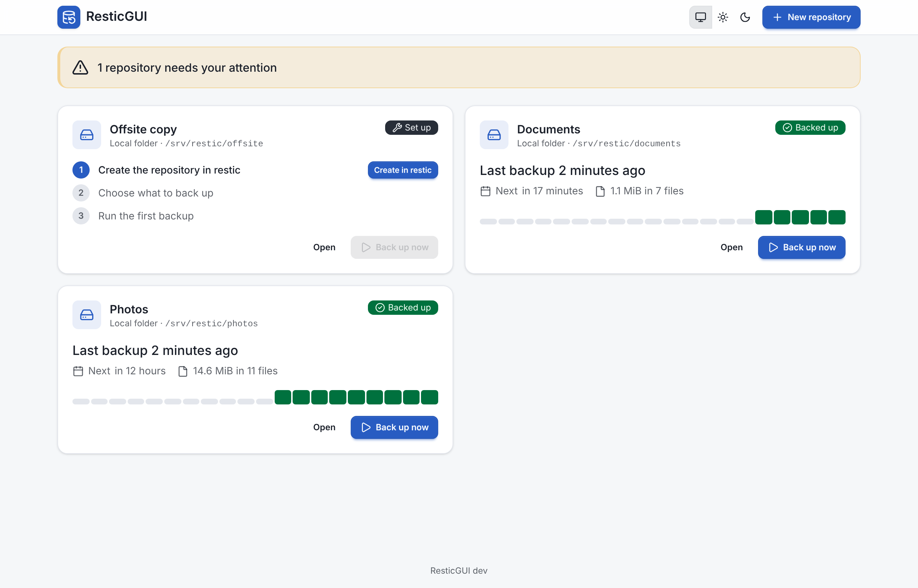Open the Offsite copy repository
This screenshot has height=588, width=918.
(x=324, y=247)
